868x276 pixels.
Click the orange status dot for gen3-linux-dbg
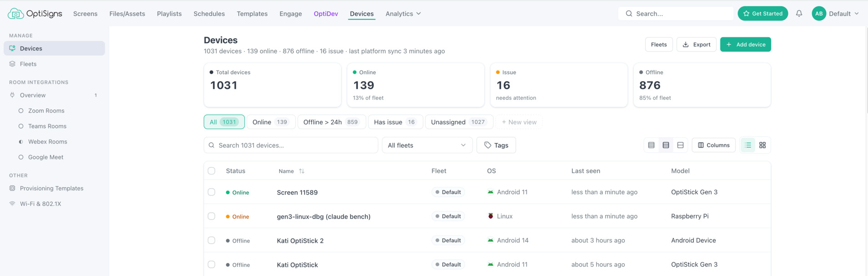(x=228, y=217)
